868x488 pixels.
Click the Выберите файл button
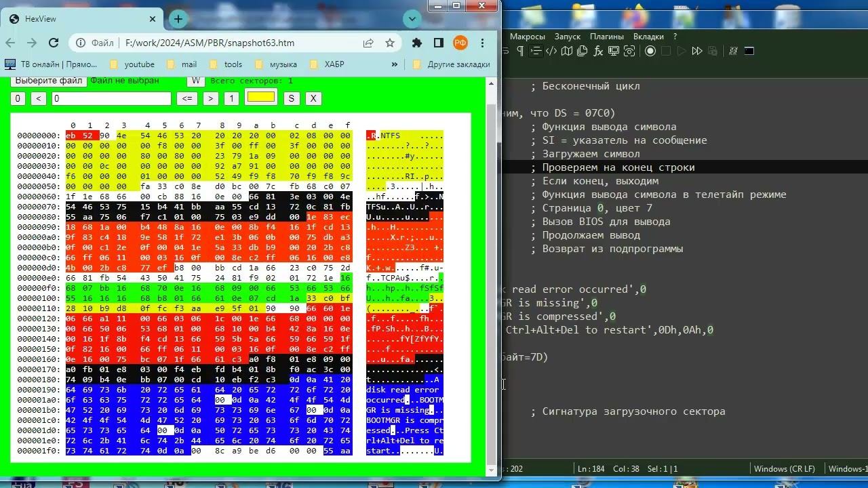(49, 81)
